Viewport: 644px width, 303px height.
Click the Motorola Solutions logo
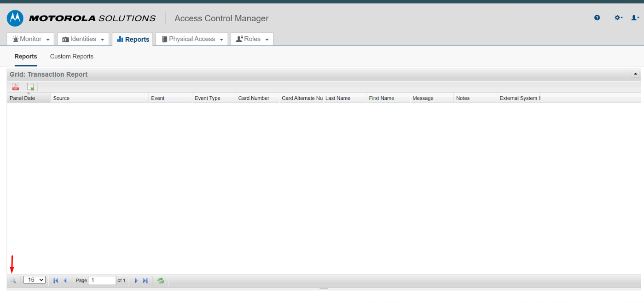(81, 18)
